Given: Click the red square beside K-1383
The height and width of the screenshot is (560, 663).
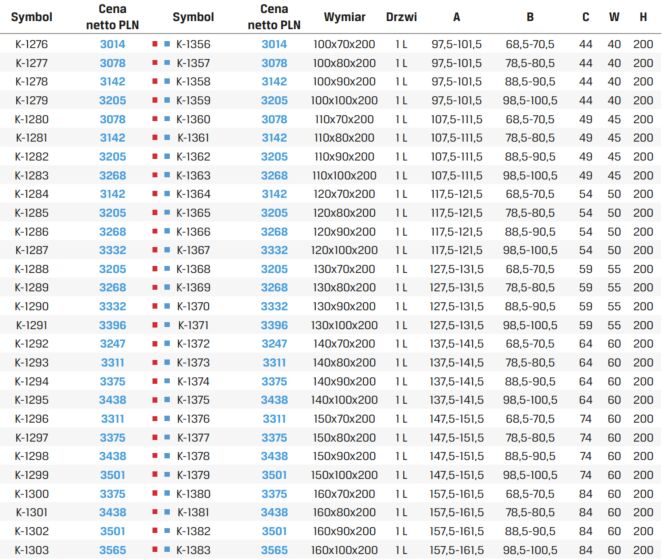Looking at the screenshot, I should (155, 549).
